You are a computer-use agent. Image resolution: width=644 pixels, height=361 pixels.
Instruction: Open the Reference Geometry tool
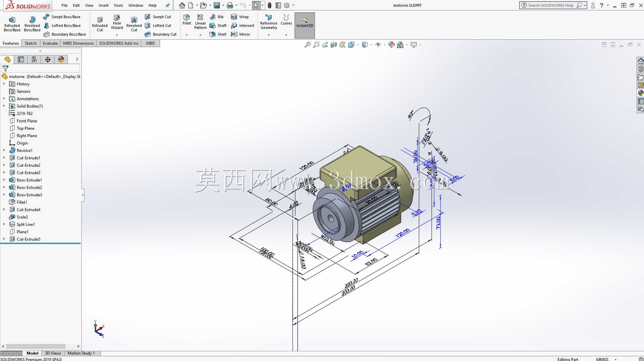coord(269,22)
